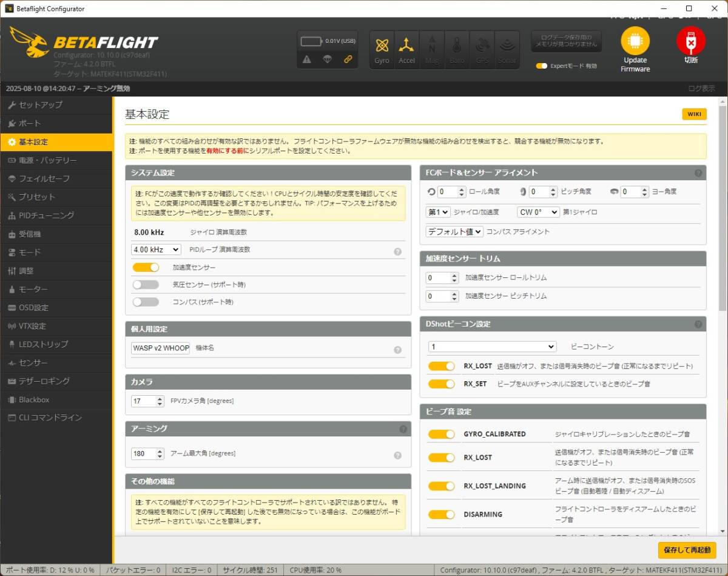Open the WIKI button
728x576 pixels.
(x=694, y=114)
